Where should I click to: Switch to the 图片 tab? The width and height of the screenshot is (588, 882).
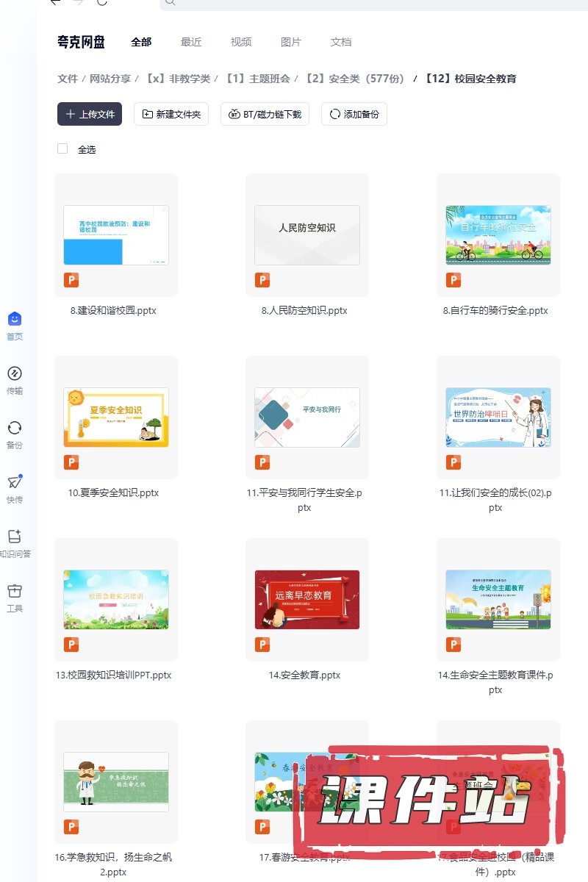tap(291, 42)
